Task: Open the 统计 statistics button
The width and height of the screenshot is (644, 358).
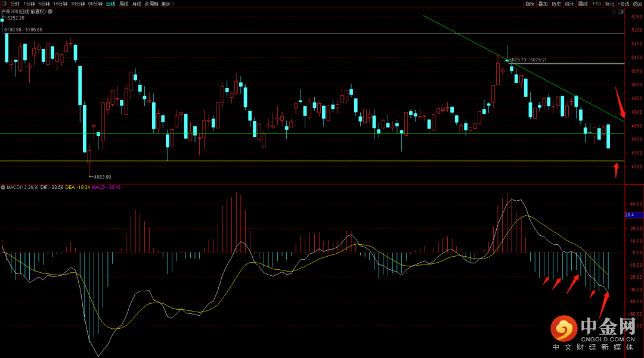Action: point(569,4)
